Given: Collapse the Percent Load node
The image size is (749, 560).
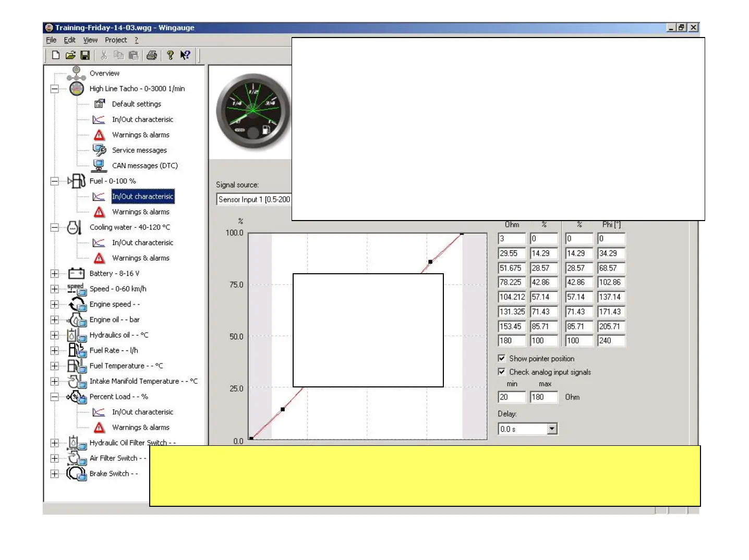Looking at the screenshot, I should 54,397.
